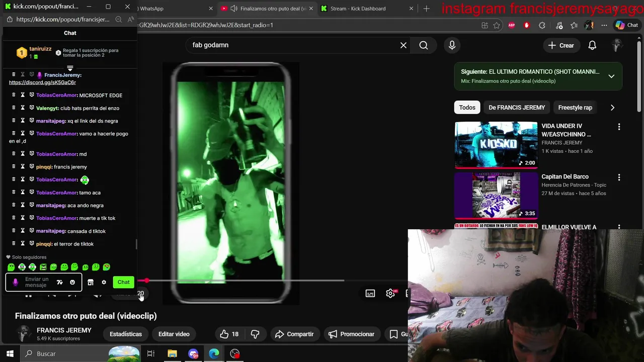
Task: Open the emoji picker in chat input
Action: [72, 282]
